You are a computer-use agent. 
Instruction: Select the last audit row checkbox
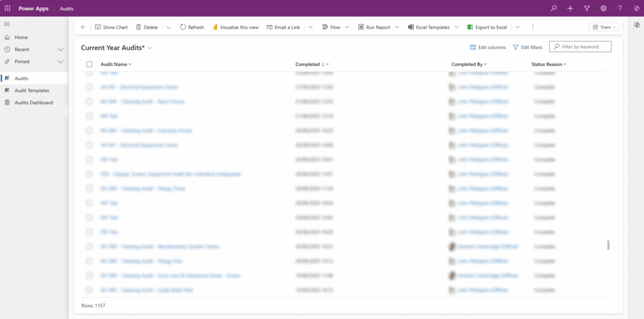click(x=89, y=290)
